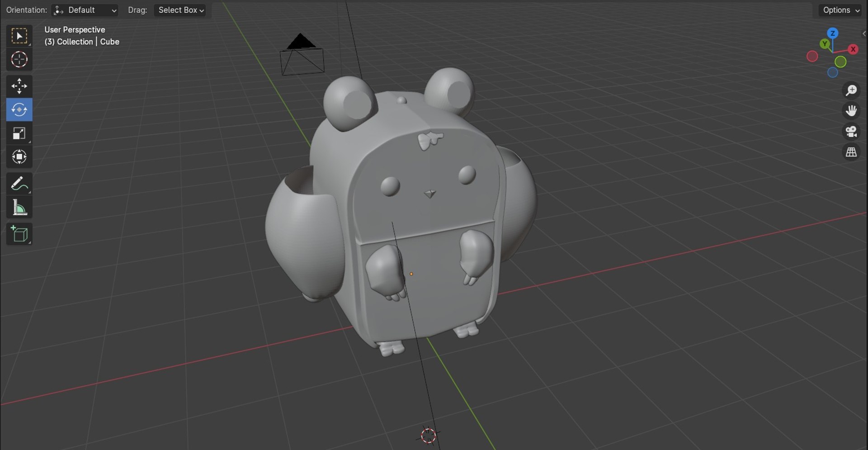Select the Add Cube tool
The height and width of the screenshot is (450, 868).
pyautogui.click(x=19, y=234)
